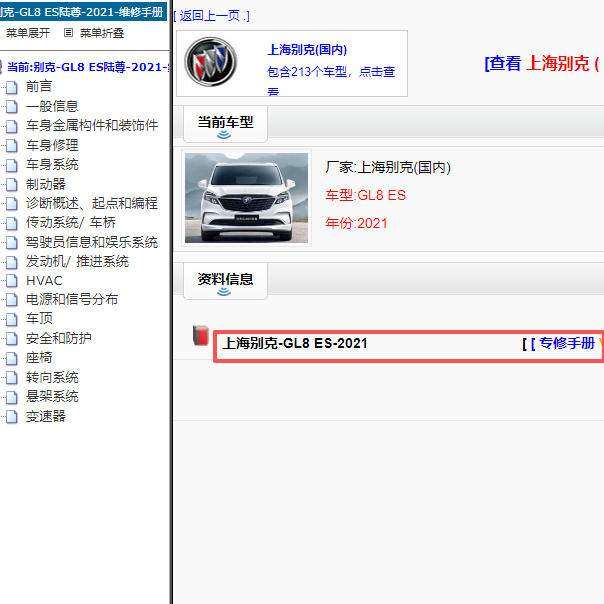Viewport: 604px width, 604px height.
Task: Click the Buick logo emblem
Action: pyautogui.click(x=210, y=62)
